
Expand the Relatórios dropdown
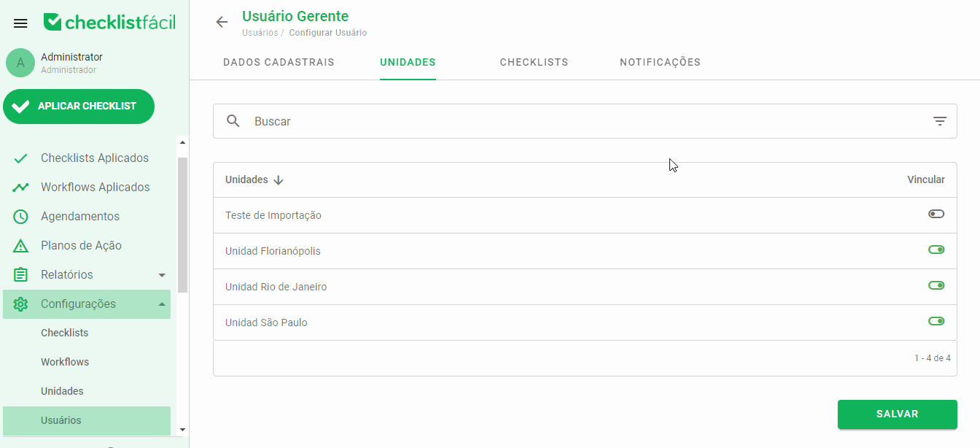click(162, 274)
